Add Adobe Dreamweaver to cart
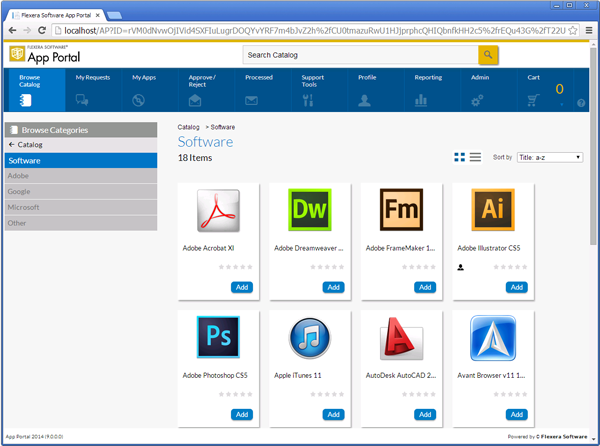This screenshot has width=600, height=446. click(333, 287)
